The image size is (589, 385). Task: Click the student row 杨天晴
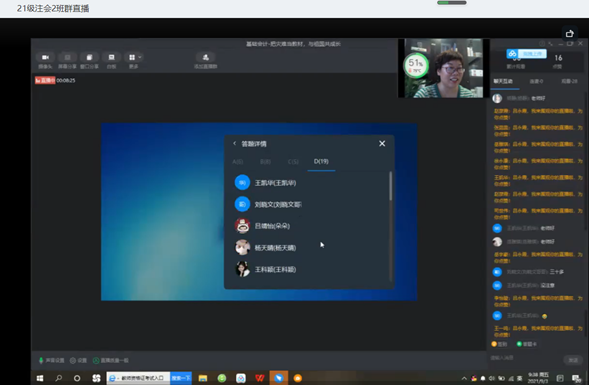(x=310, y=248)
